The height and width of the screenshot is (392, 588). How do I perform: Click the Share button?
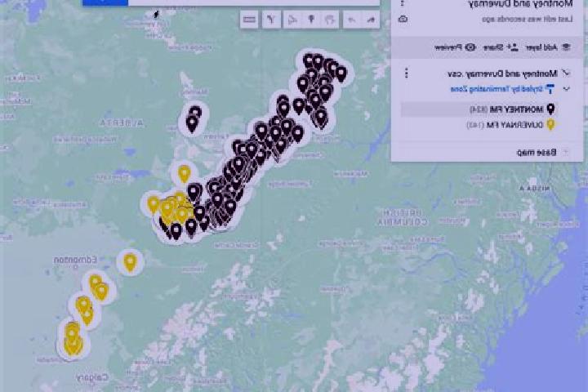click(501, 47)
